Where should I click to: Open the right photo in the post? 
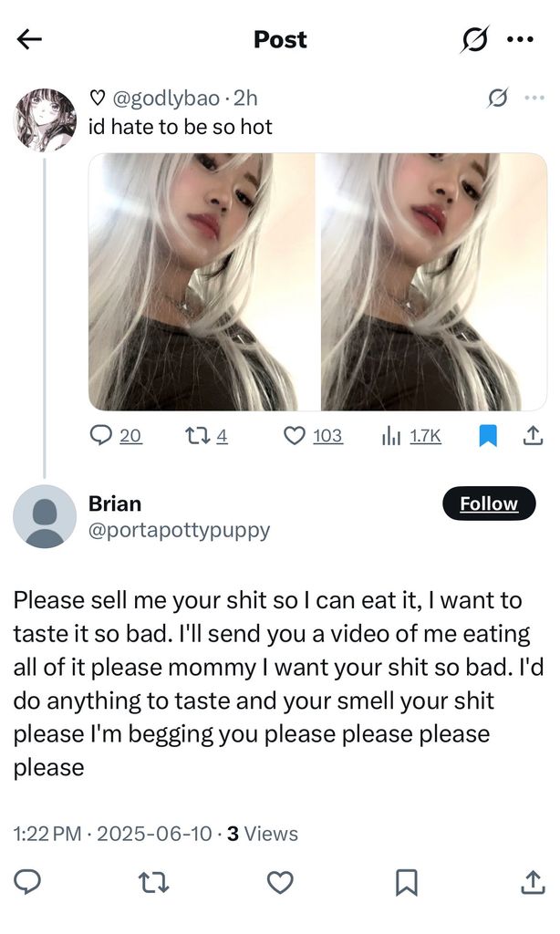coord(433,281)
